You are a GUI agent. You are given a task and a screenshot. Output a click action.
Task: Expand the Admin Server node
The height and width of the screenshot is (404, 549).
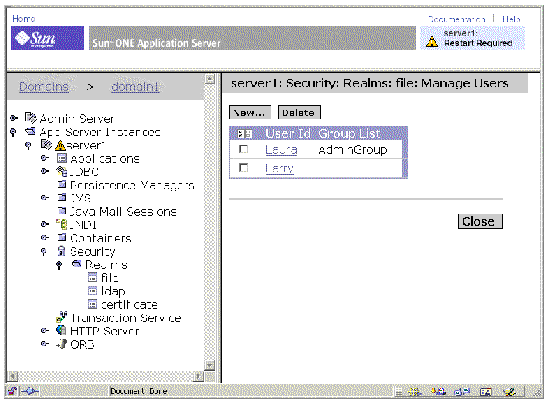coord(14,118)
